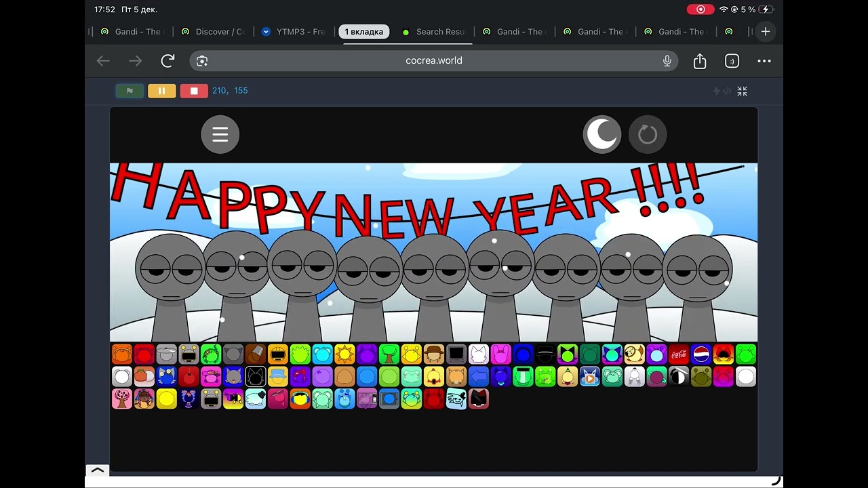Tap the up chevron at bottom left
The width and height of the screenshot is (868, 488).
click(x=98, y=470)
